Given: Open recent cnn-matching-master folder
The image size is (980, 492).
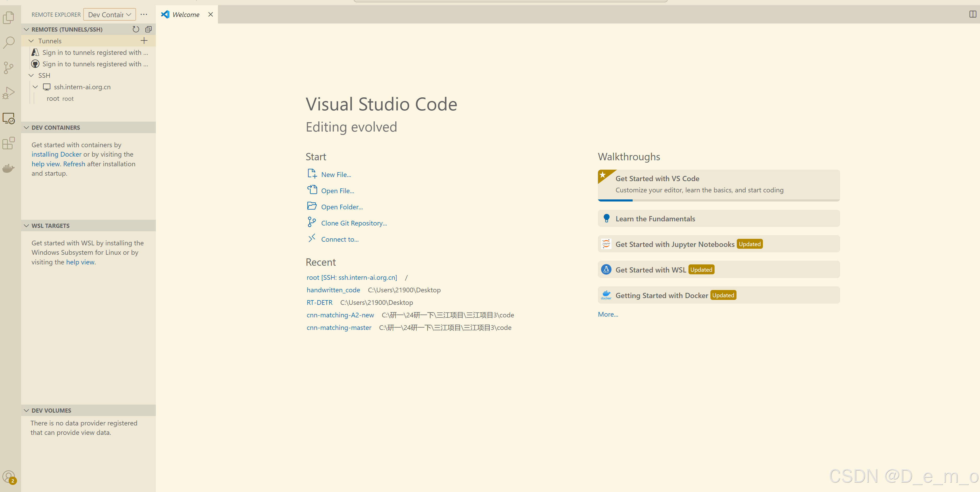Looking at the screenshot, I should 338,328.
